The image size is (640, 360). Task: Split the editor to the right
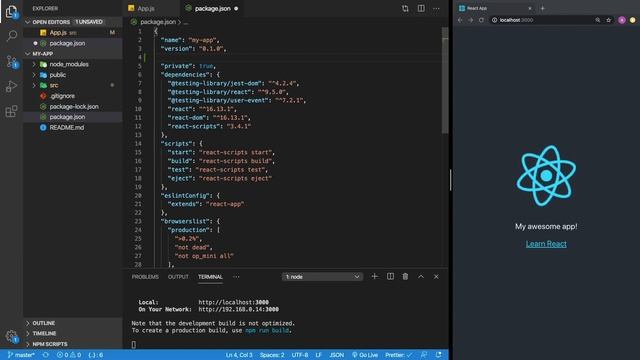coord(421,9)
